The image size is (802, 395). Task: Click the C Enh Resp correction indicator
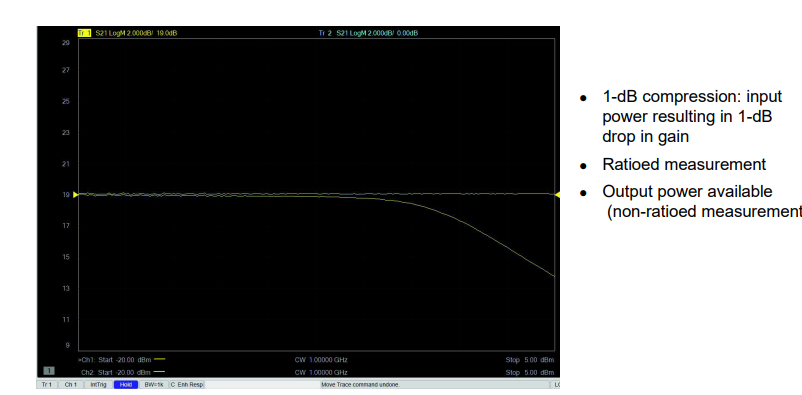(187, 384)
